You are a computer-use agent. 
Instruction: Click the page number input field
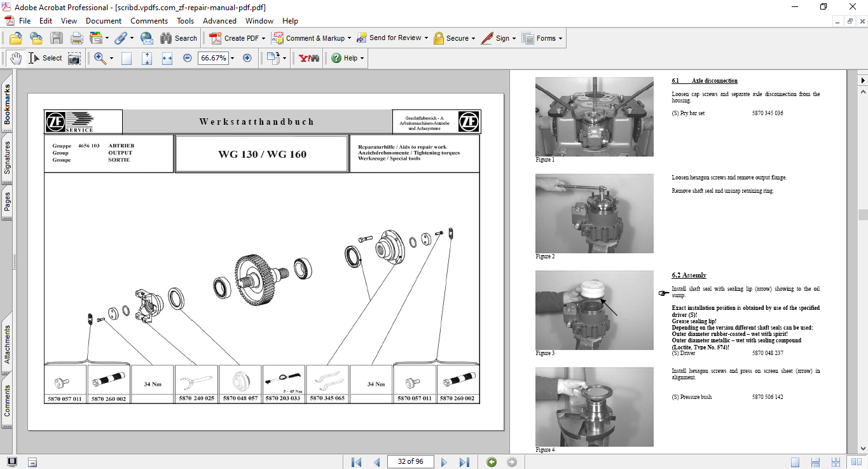click(x=410, y=462)
